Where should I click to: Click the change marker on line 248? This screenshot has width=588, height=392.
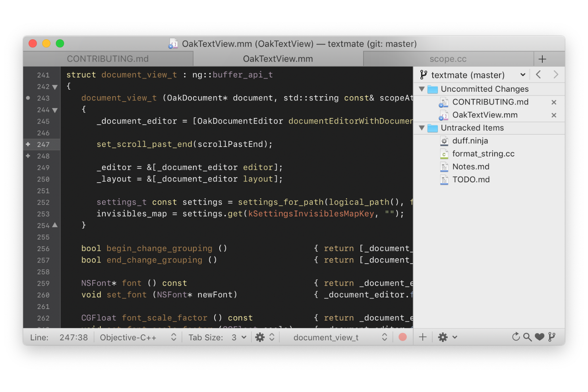pos(28,156)
